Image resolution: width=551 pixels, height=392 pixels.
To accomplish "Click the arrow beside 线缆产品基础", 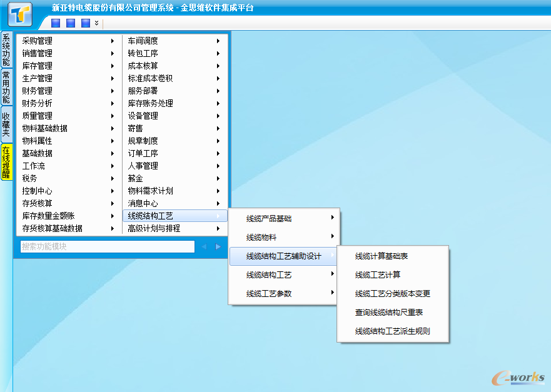I will point(333,218).
